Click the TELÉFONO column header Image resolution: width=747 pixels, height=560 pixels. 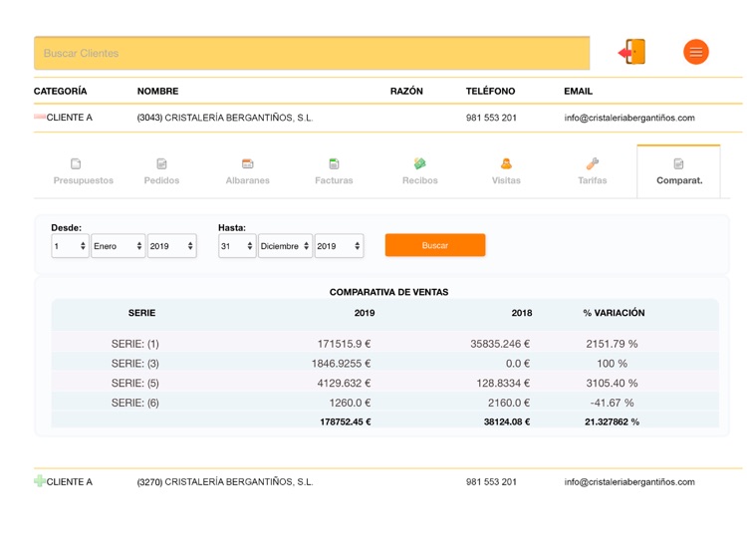coord(490,91)
